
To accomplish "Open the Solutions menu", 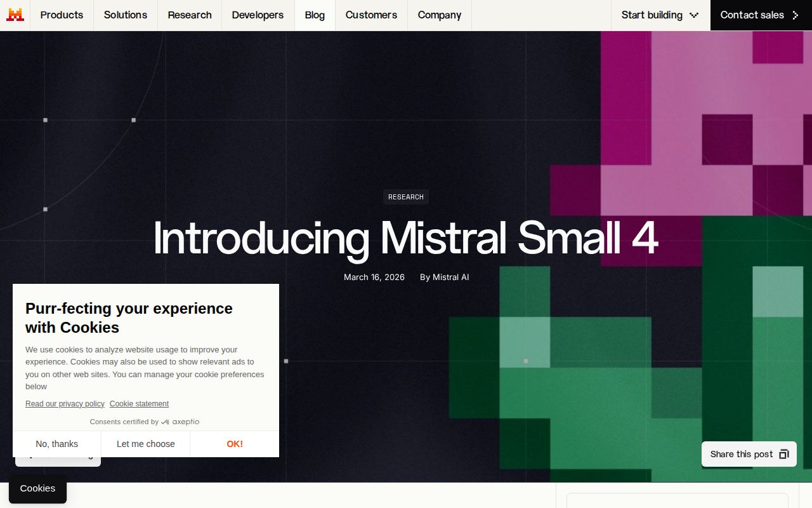I will pyautogui.click(x=126, y=15).
